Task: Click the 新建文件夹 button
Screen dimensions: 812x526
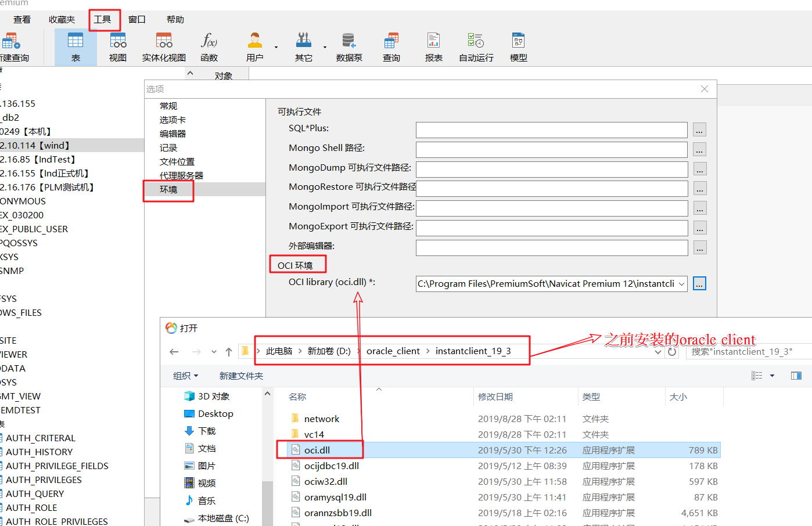Action: (241, 376)
